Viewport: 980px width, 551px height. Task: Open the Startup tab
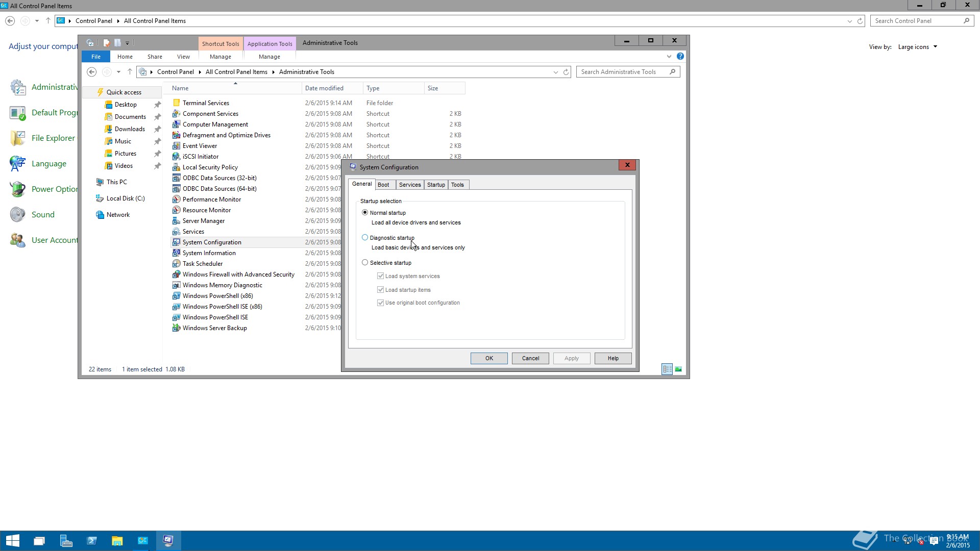[x=436, y=185]
